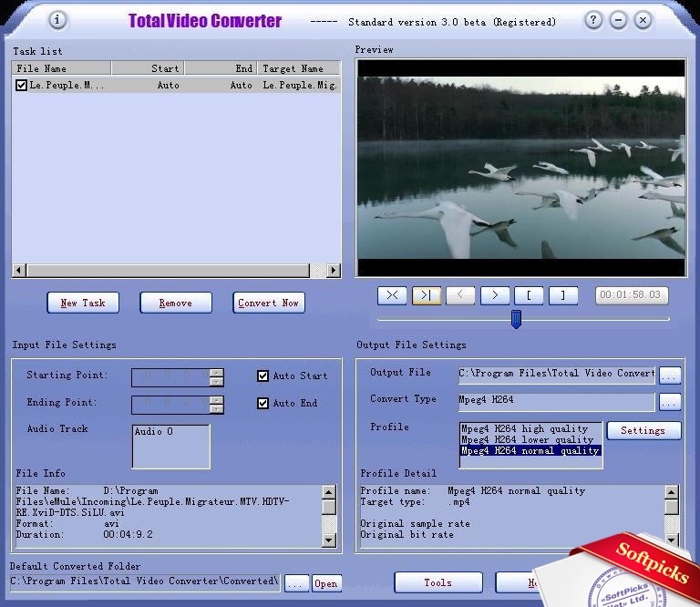
Task: Click the End column header
Action: point(221,68)
